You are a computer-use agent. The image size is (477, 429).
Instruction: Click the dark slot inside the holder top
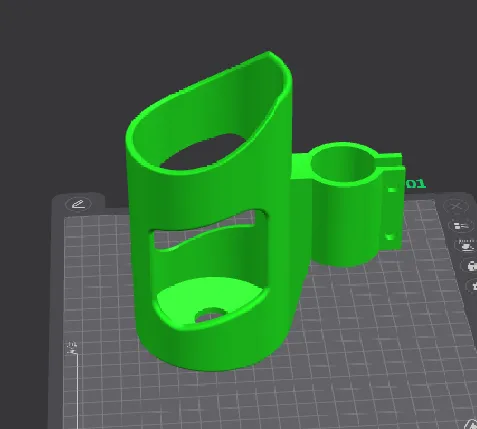click(x=203, y=151)
